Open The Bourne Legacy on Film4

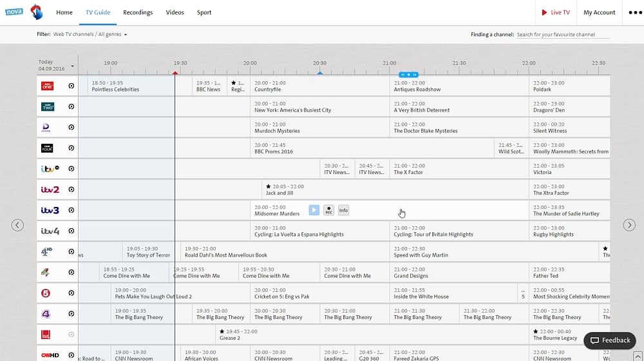pos(569,335)
